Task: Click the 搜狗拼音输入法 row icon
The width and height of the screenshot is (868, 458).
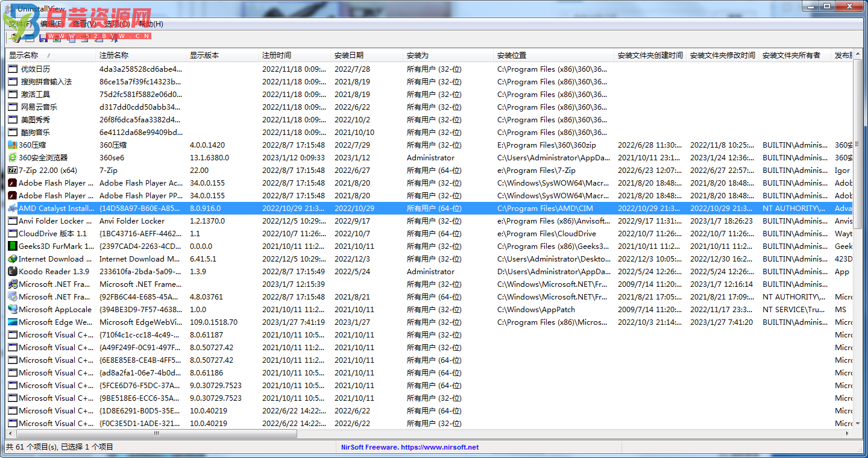Action: pos(13,81)
